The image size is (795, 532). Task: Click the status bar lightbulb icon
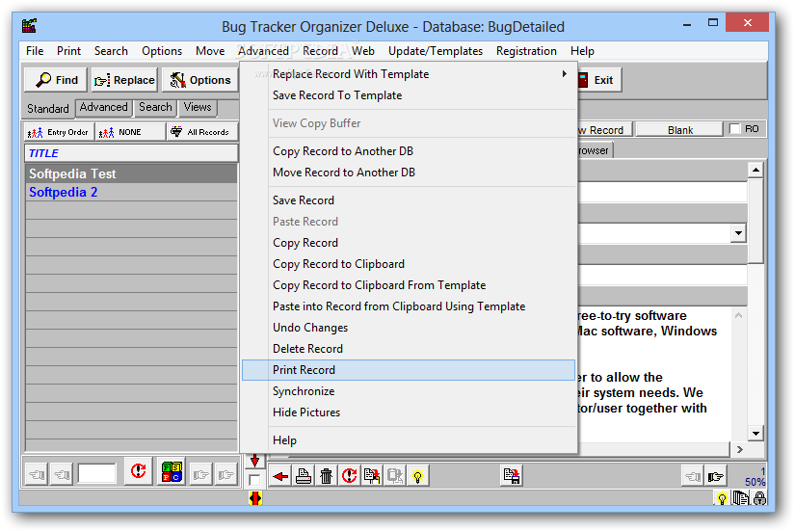[x=722, y=498]
